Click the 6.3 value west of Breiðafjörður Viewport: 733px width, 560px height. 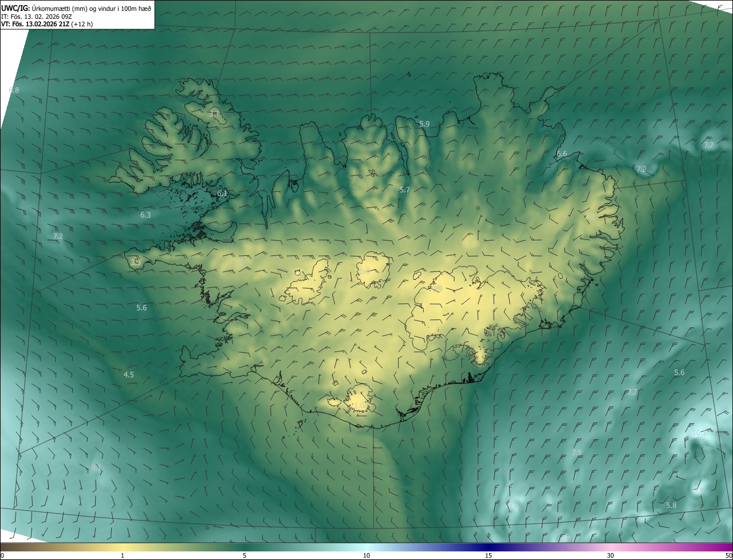click(145, 215)
